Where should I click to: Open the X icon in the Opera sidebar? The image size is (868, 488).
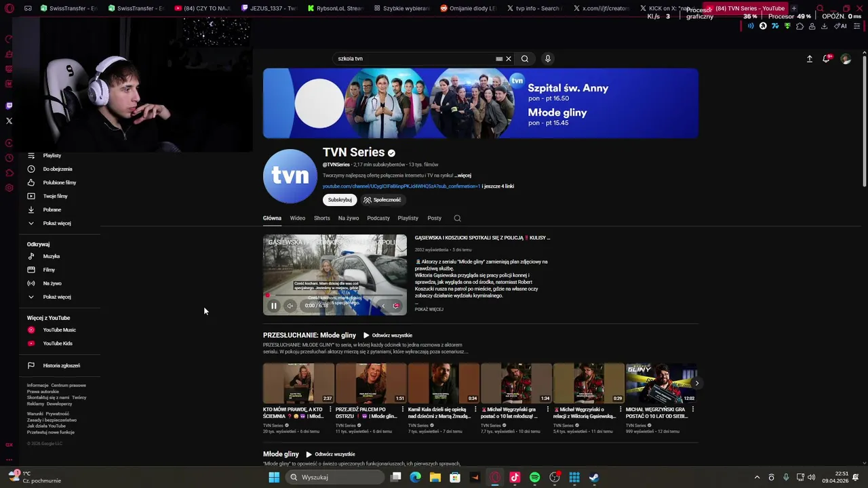9,121
